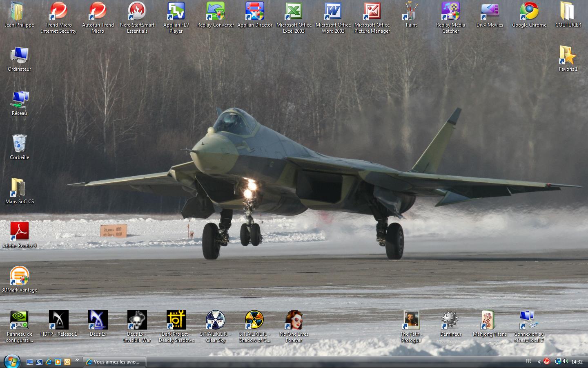
Task: Click the Adobe Reader 9 shortcut
Action: click(19, 232)
